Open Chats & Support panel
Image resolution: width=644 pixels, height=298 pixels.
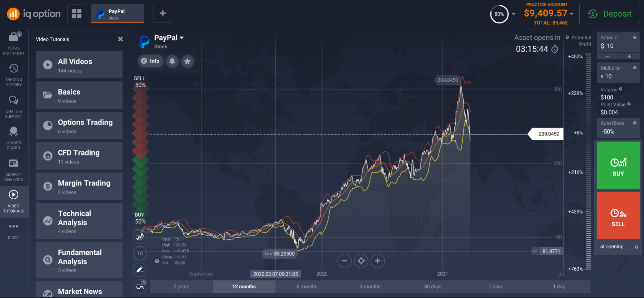click(x=14, y=107)
